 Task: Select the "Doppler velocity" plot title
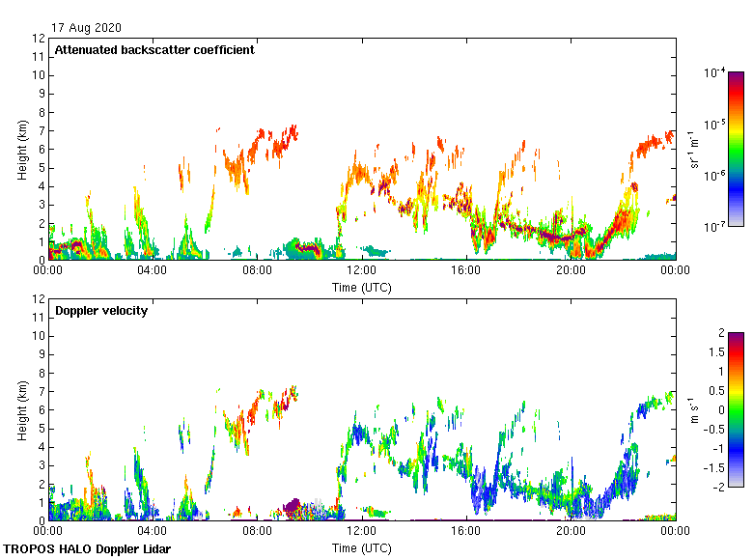point(101,311)
